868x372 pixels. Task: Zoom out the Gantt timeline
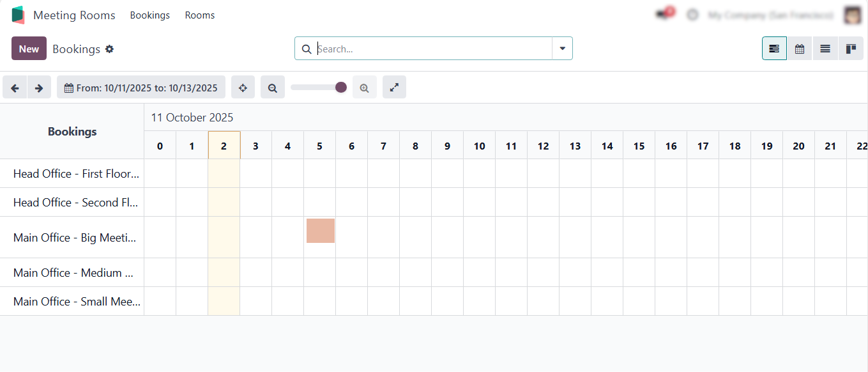pos(273,88)
